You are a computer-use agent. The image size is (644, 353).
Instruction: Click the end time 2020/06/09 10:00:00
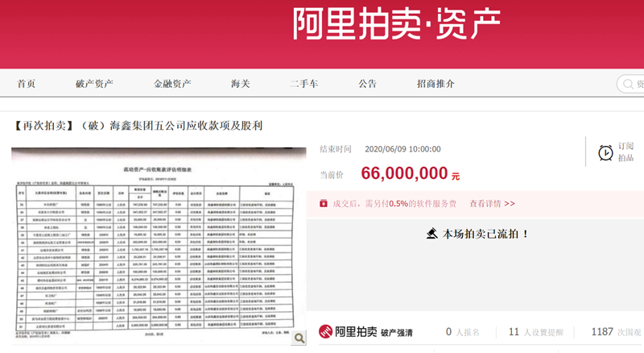[x=403, y=149]
